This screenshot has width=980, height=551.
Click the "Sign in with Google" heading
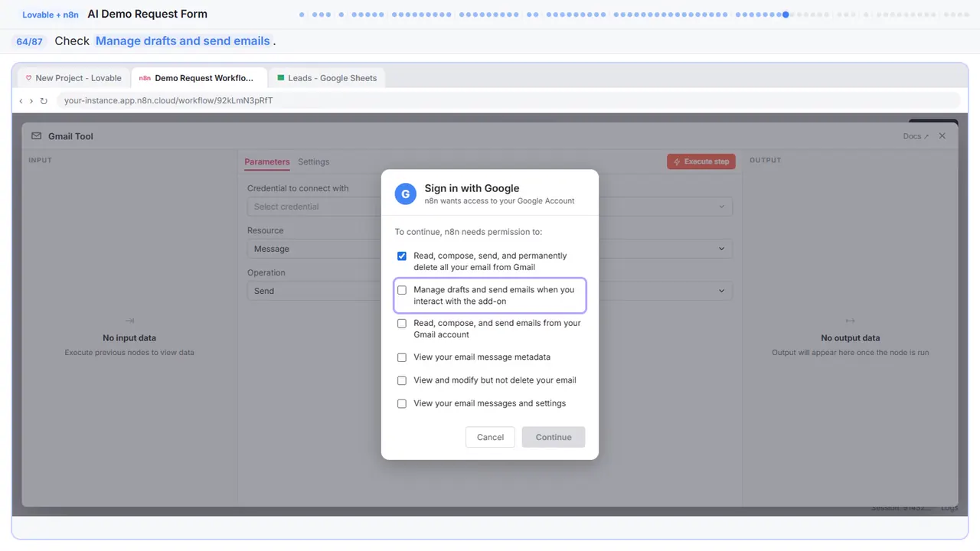pyautogui.click(x=472, y=188)
